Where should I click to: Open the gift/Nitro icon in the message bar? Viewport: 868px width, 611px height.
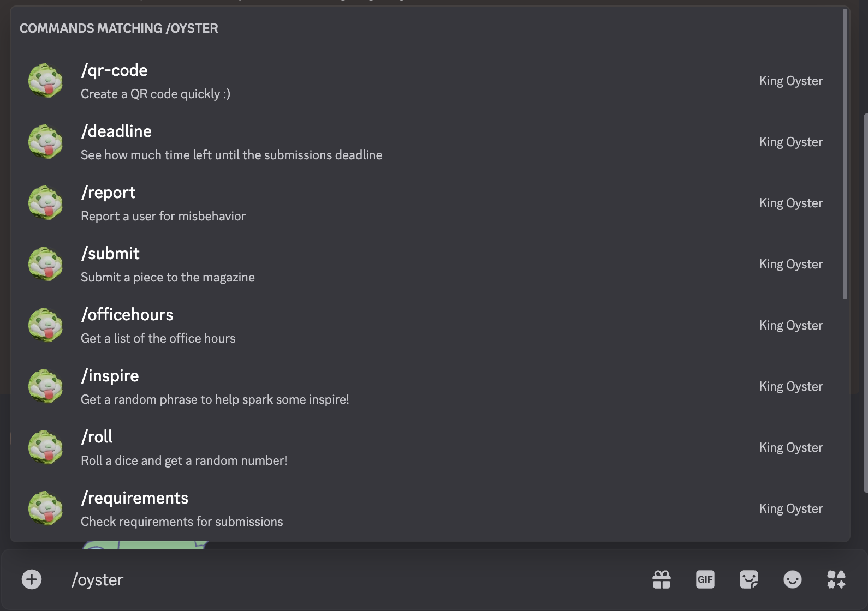coord(662,579)
